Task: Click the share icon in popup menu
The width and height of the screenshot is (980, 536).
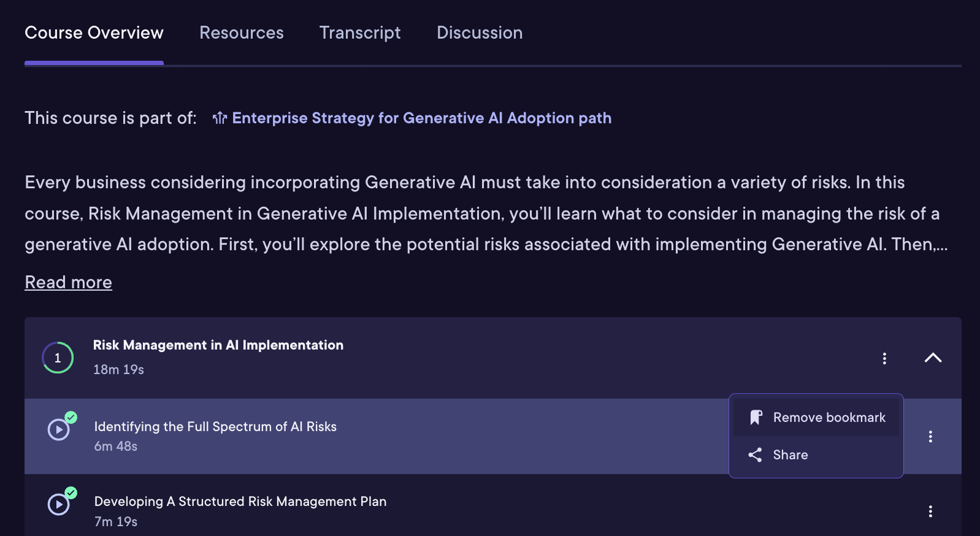Action: 755,455
